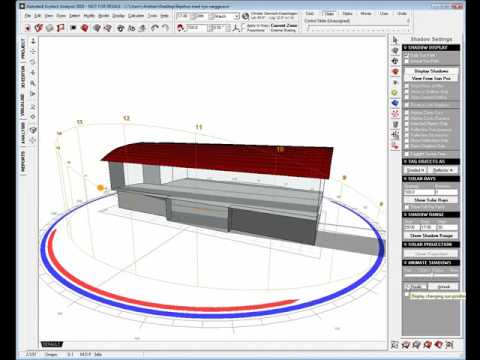Open the Help menu

click(164, 16)
